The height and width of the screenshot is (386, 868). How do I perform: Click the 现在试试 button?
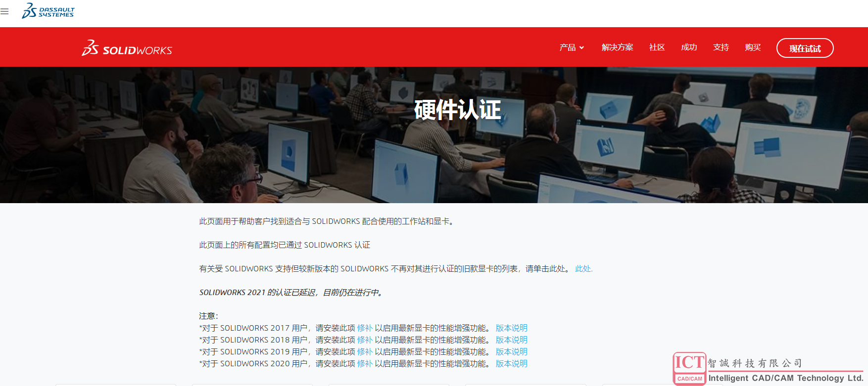point(805,48)
